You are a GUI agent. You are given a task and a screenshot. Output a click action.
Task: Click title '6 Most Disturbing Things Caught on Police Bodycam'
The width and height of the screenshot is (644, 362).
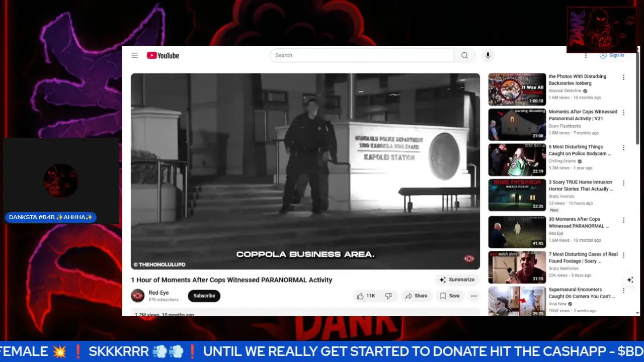(x=580, y=150)
